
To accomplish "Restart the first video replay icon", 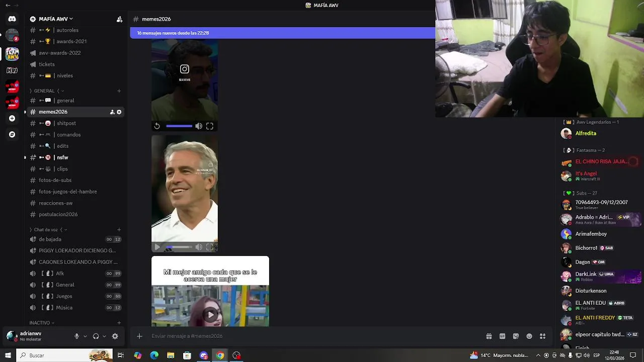I will [157, 126].
